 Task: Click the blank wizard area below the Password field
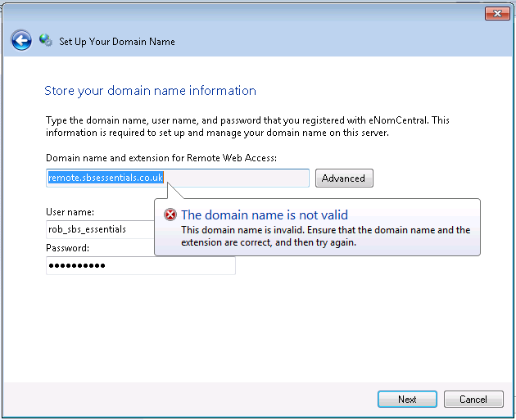point(246,327)
